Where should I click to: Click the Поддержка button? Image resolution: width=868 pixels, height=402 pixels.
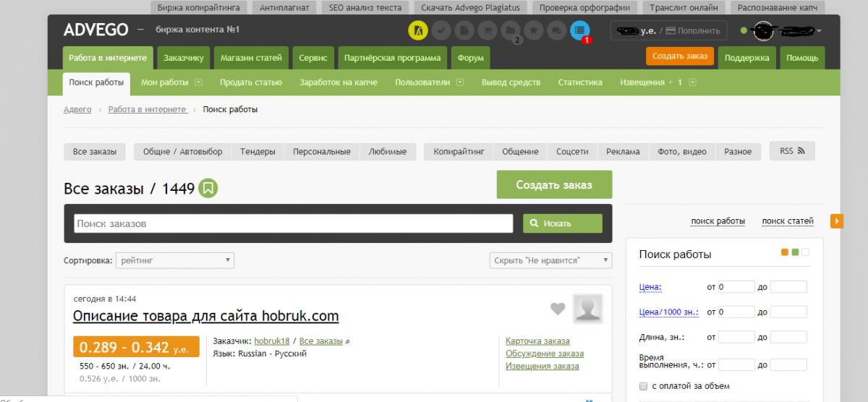point(747,58)
